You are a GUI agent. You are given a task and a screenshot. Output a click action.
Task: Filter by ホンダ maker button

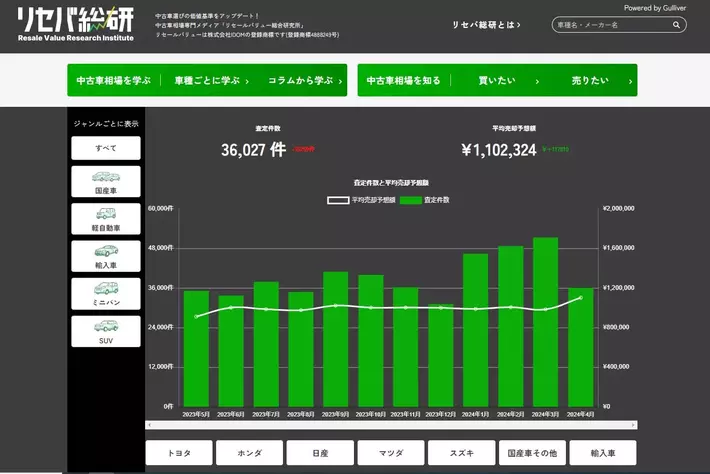249,453
